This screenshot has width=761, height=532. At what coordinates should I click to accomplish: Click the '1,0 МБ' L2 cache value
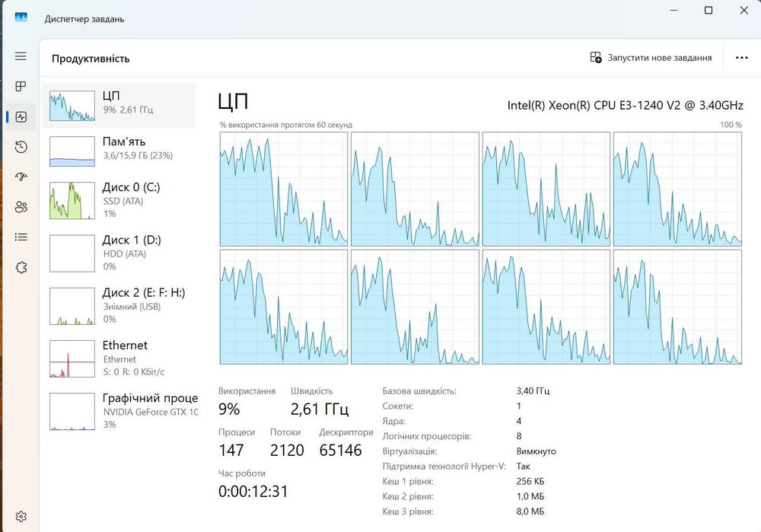(x=530, y=496)
